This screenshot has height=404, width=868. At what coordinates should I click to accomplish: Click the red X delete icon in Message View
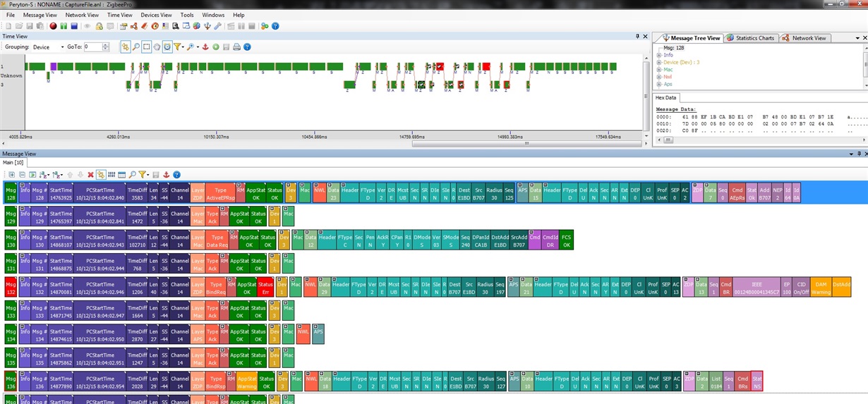(90, 175)
